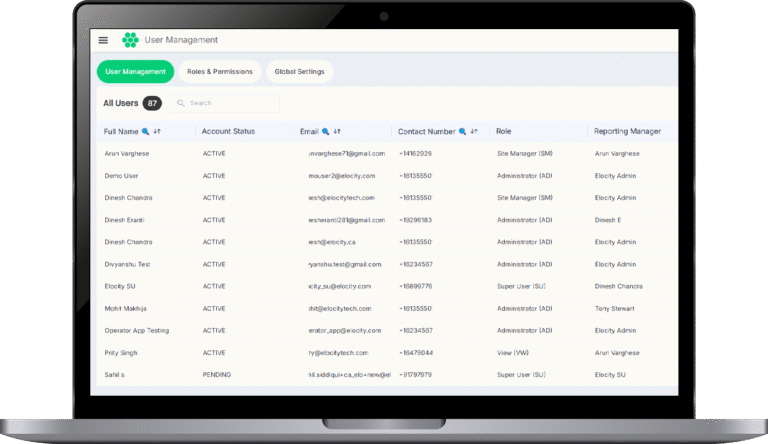Image resolution: width=768 pixels, height=444 pixels.
Task: Click the magnifier icon in search box
Action: (x=181, y=103)
